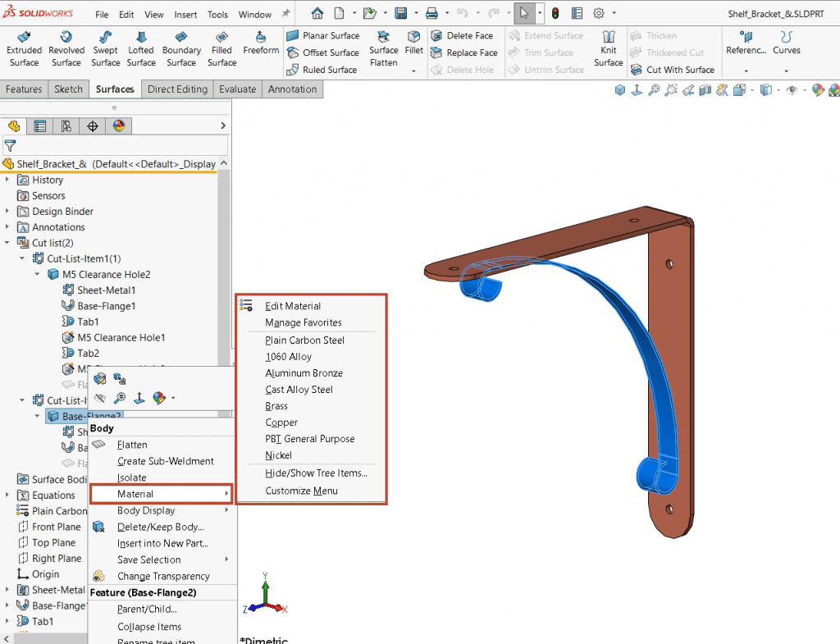Choose Copper from the material list
This screenshot has width=840, height=644.
click(x=281, y=422)
